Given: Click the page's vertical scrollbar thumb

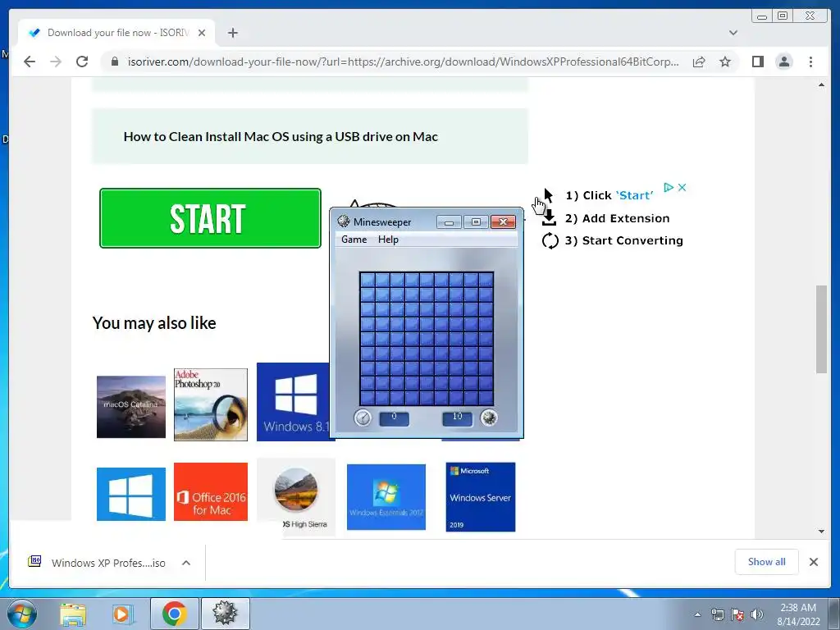Looking at the screenshot, I should tap(821, 329).
